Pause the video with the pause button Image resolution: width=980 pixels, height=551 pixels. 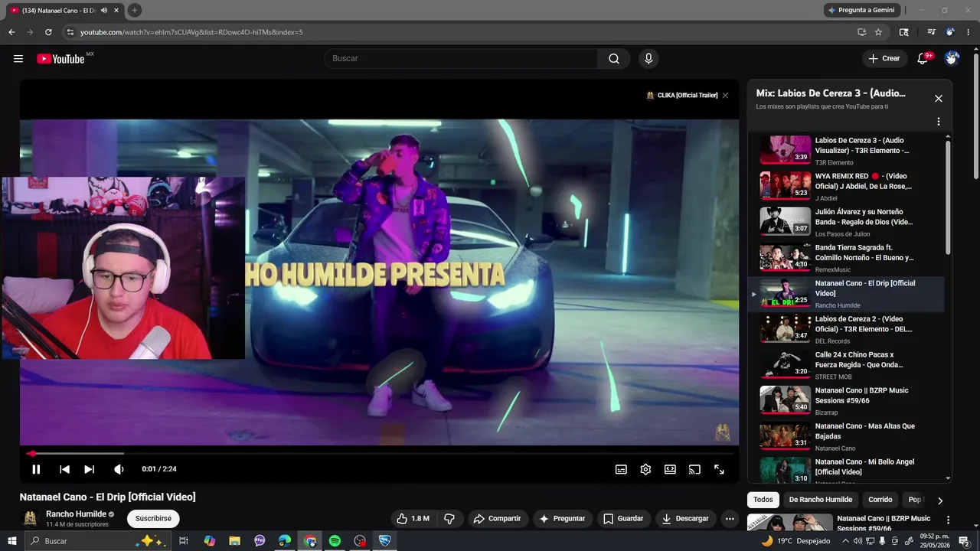tap(36, 469)
